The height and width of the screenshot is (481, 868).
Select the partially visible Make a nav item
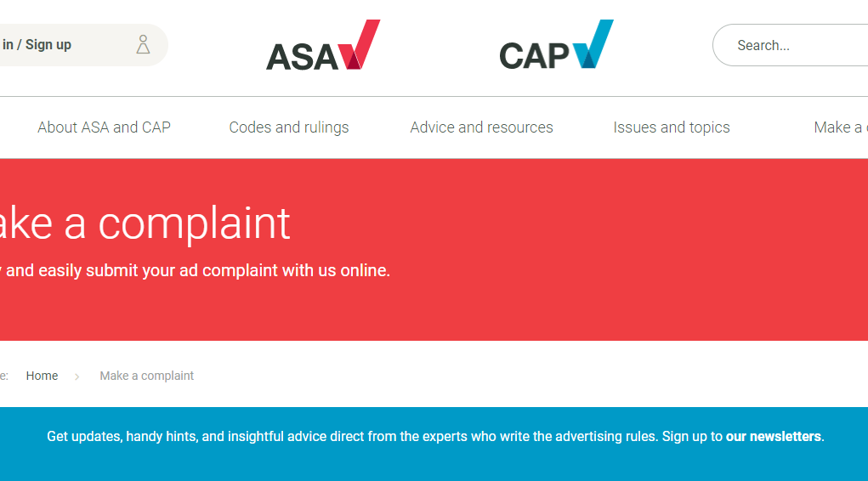tap(840, 127)
